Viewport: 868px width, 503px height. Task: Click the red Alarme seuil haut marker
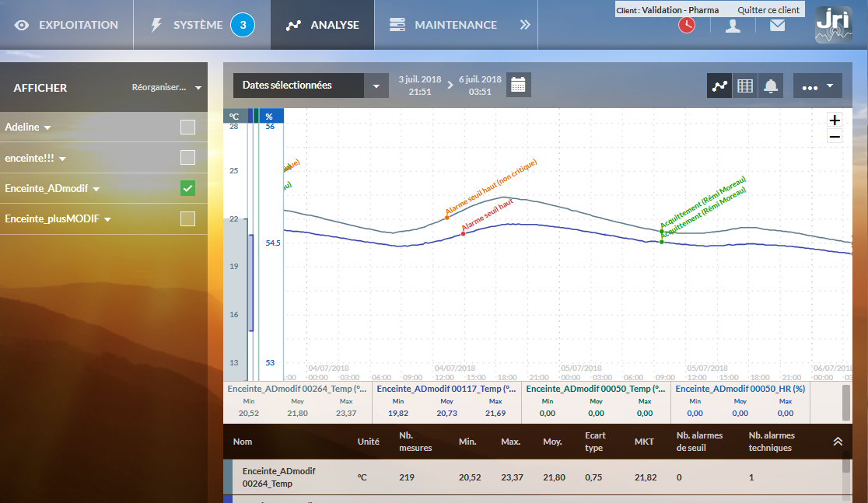pos(464,233)
